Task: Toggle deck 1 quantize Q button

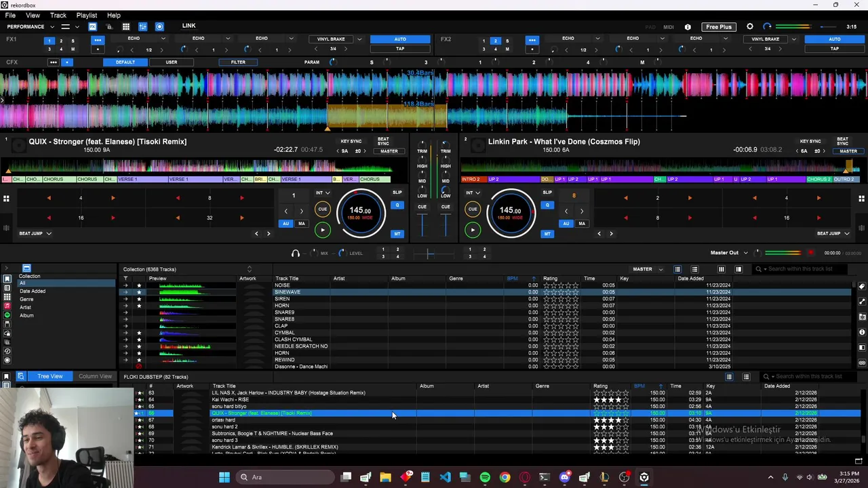Action: tap(397, 205)
